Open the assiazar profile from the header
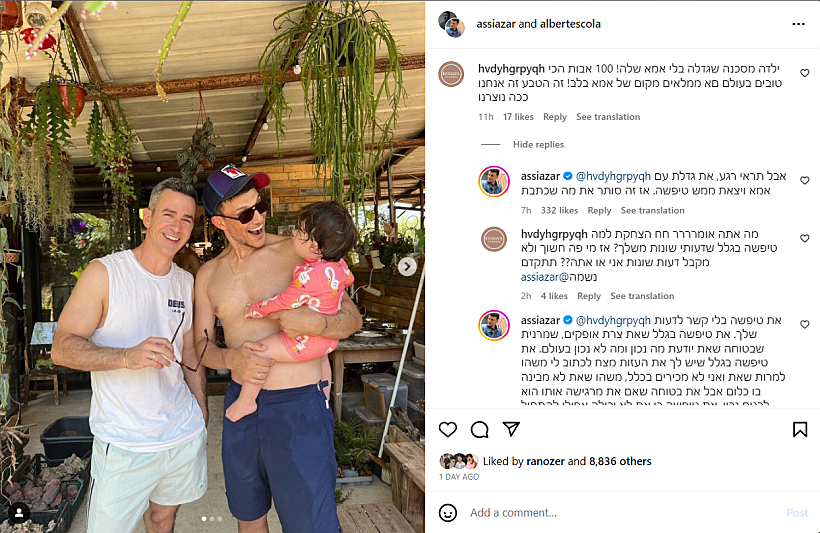Screen dimensions: 820x533 [x=496, y=24]
